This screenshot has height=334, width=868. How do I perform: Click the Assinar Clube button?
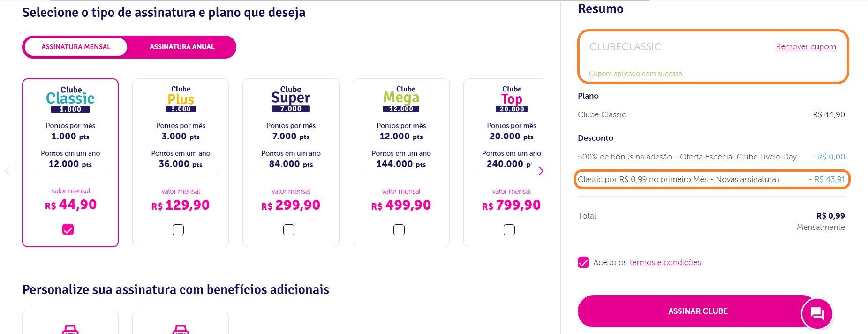(x=698, y=311)
